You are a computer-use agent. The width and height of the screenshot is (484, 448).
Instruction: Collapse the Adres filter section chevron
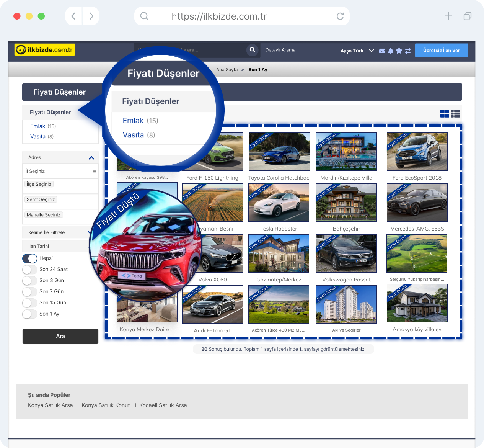pyautogui.click(x=91, y=158)
